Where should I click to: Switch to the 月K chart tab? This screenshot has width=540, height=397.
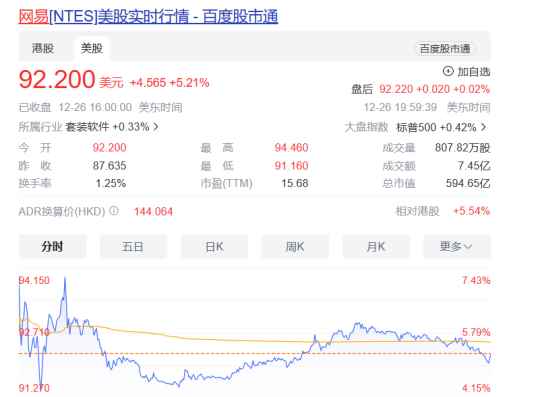click(x=376, y=247)
